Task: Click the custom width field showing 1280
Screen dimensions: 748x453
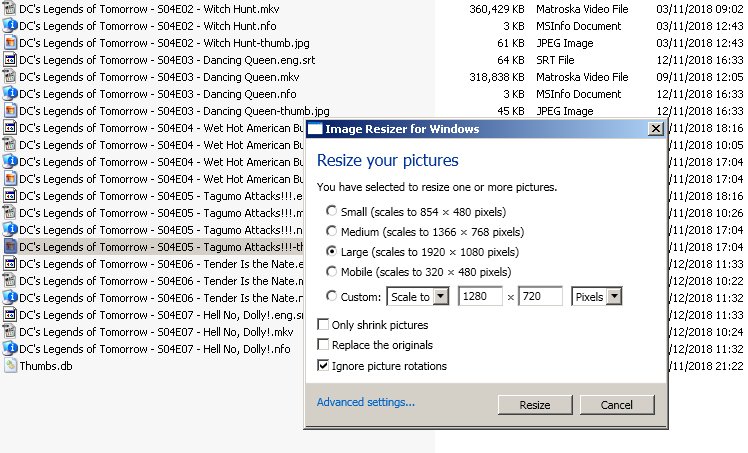Action: coord(480,296)
